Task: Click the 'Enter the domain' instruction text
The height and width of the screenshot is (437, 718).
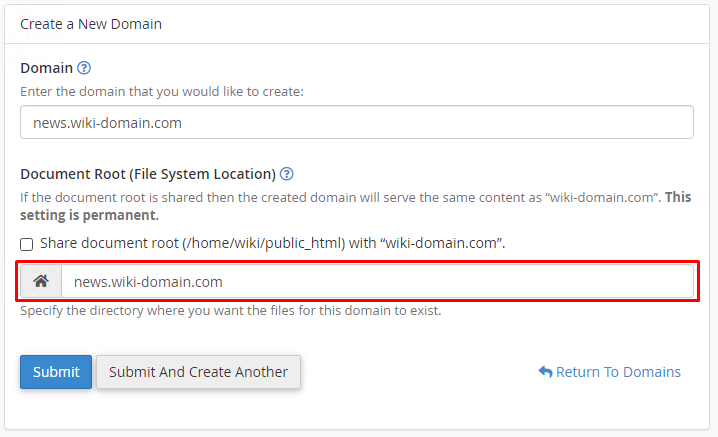Action: coord(161,92)
